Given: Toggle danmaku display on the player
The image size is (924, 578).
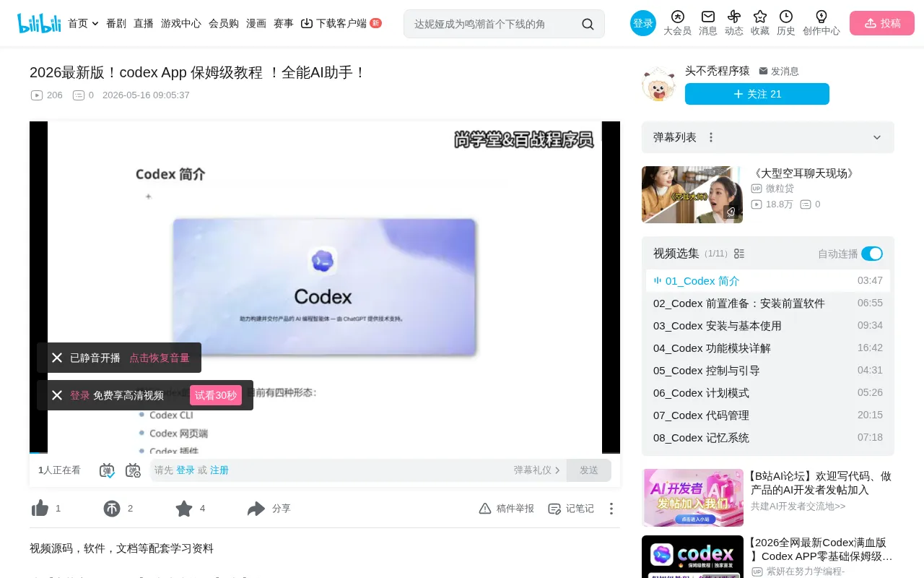Looking at the screenshot, I should coord(107,470).
